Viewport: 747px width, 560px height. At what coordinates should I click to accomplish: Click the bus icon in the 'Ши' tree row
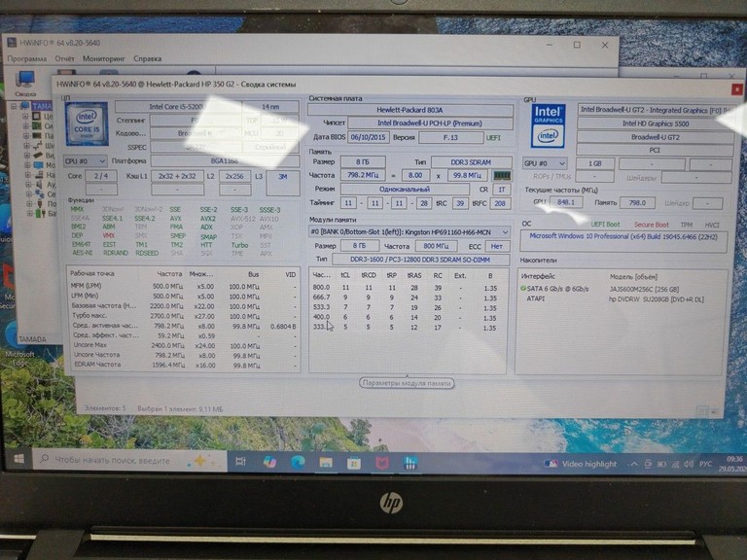tap(37, 145)
